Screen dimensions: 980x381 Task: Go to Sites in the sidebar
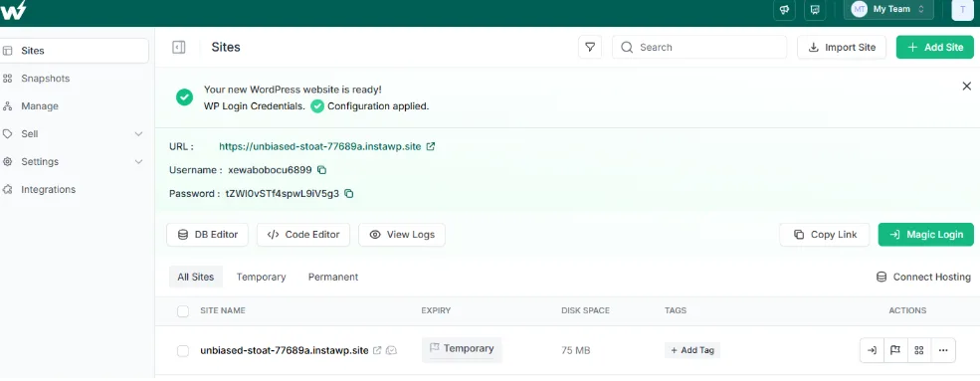pyautogui.click(x=75, y=51)
